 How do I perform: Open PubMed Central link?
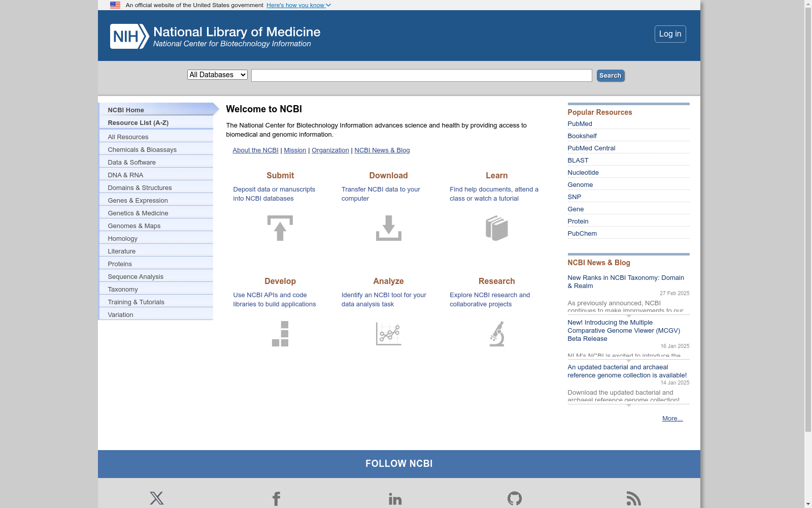click(x=591, y=148)
